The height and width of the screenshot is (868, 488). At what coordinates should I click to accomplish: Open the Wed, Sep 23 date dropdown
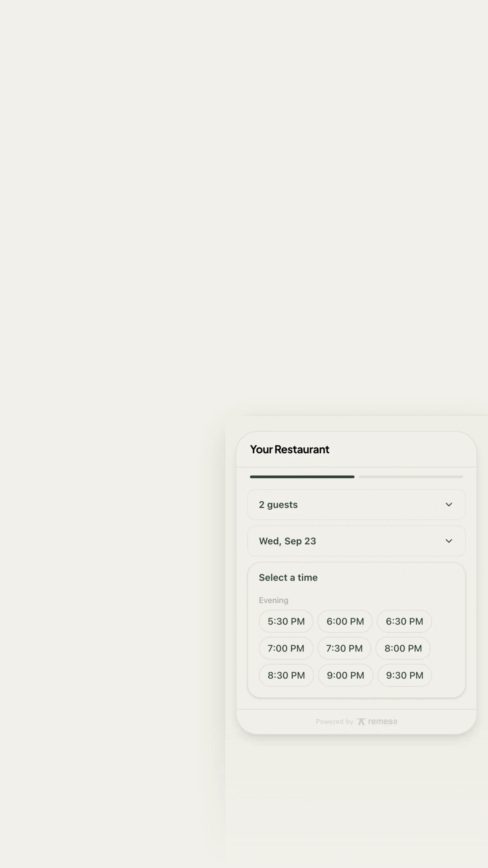pyautogui.click(x=356, y=541)
